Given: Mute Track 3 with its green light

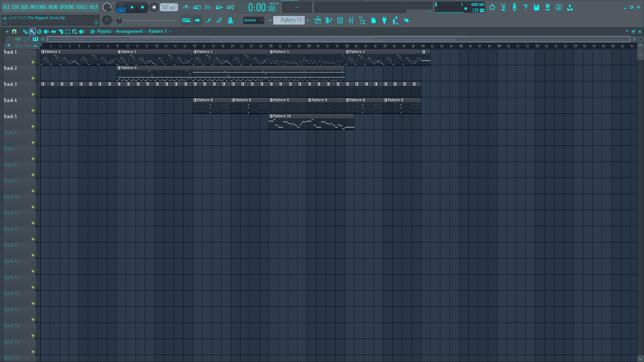Looking at the screenshot, I should [33, 94].
